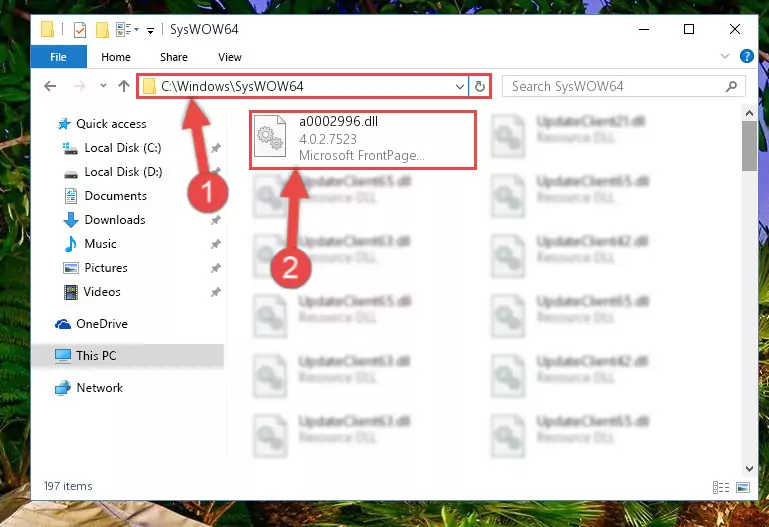Click the New folder quick access icon
Screen dimensions: 769x527
click(102, 30)
